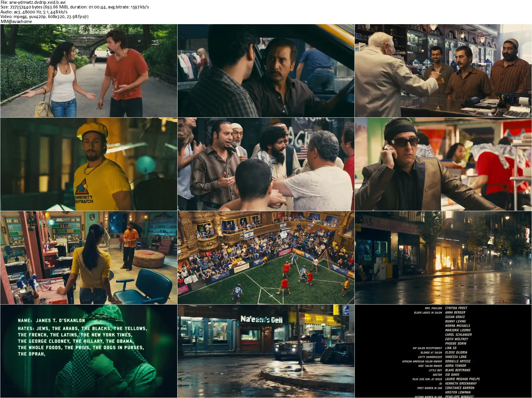Click 'BUNNY LEVINE' credit name
The height and width of the screenshot is (398, 532).
tap(455, 321)
